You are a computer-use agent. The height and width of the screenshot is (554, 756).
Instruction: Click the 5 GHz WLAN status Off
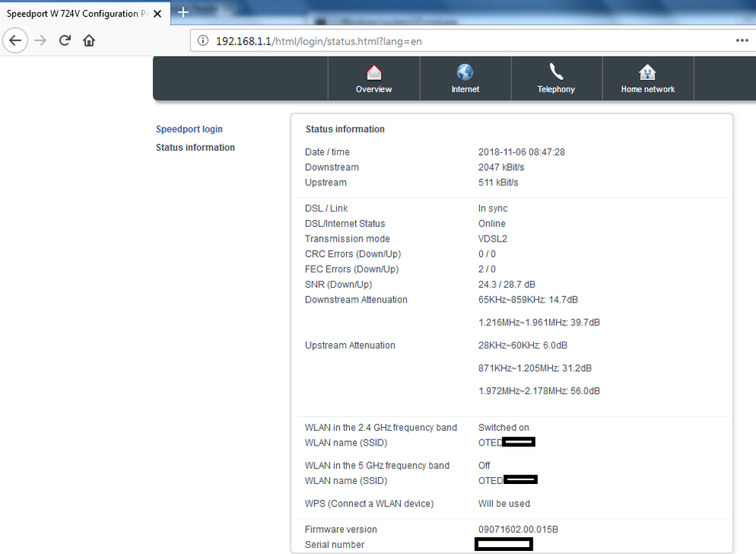pyautogui.click(x=484, y=466)
